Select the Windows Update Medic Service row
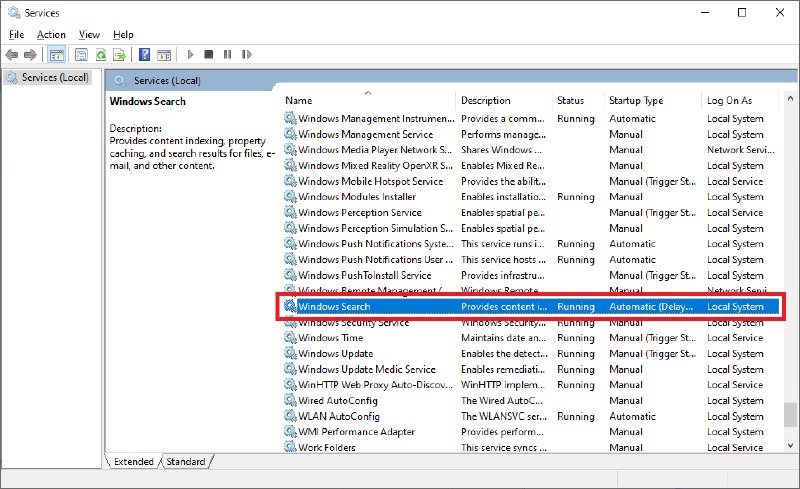This screenshot has height=489, width=800. (531, 369)
